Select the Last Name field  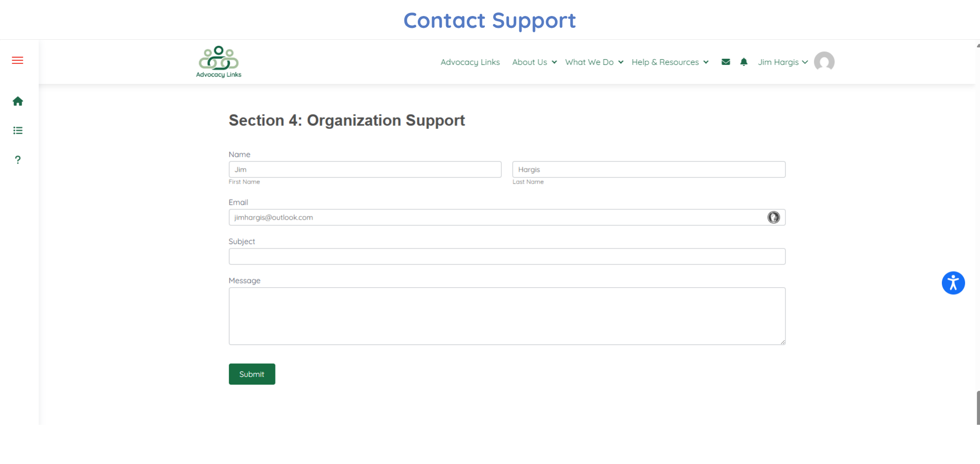[x=648, y=170]
